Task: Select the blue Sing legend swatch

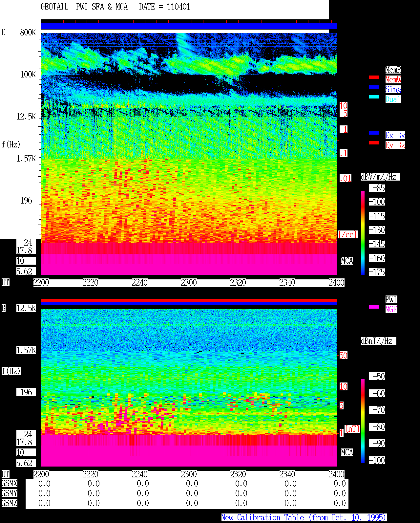Action: [374, 87]
